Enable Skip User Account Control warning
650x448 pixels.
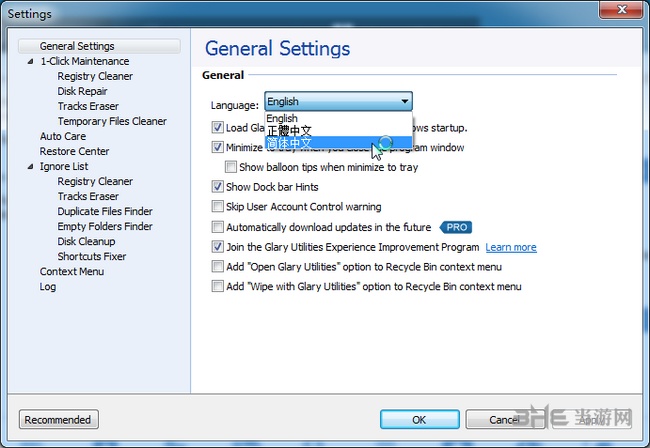218,206
